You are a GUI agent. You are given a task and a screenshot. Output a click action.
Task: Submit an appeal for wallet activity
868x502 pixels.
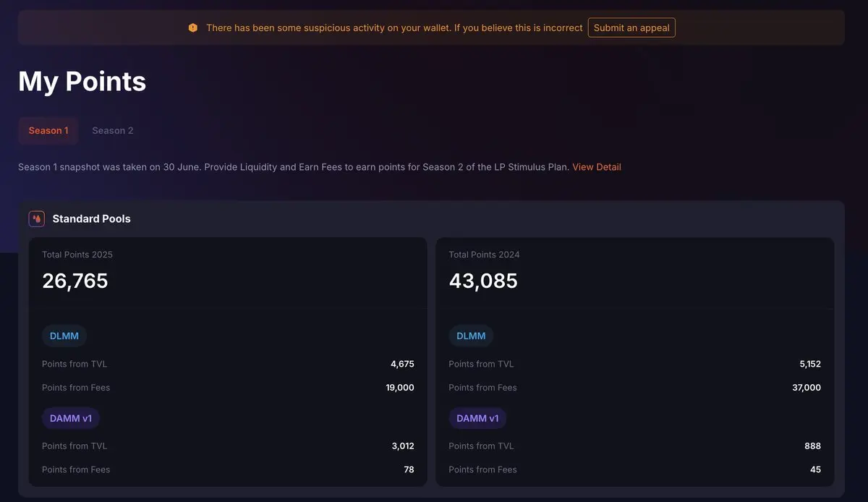pyautogui.click(x=631, y=28)
